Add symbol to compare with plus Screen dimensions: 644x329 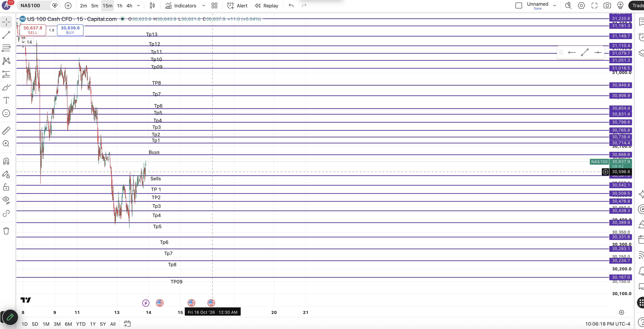[x=68, y=6]
